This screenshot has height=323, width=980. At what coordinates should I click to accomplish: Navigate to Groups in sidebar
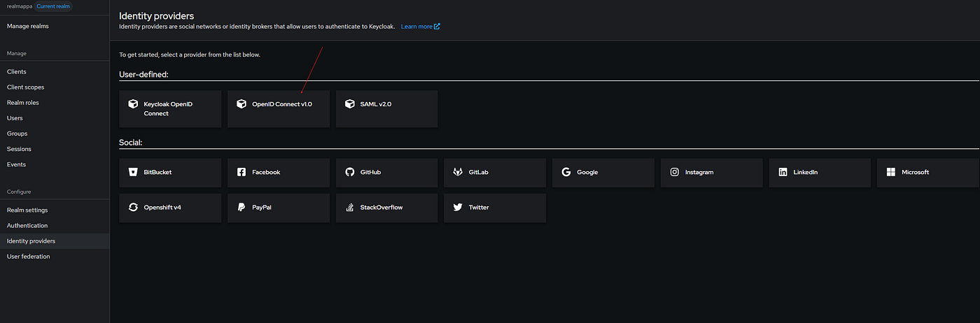(55, 134)
